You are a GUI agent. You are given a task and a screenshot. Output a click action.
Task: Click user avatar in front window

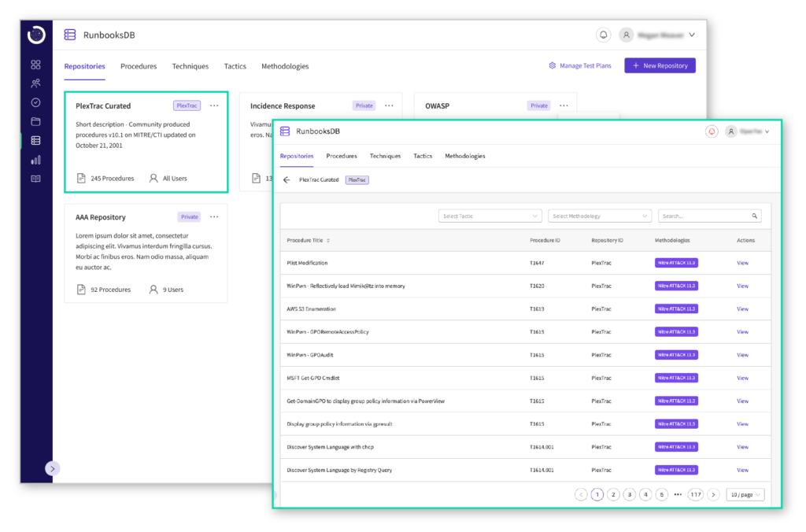(730, 131)
